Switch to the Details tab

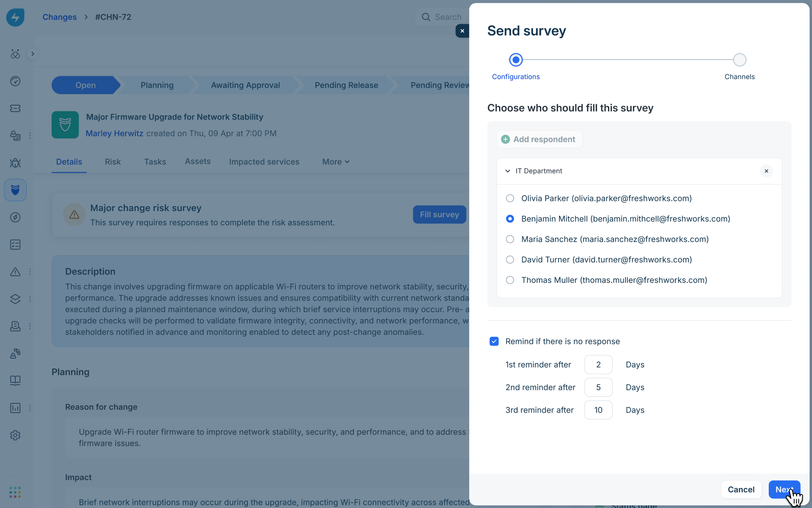click(x=69, y=162)
